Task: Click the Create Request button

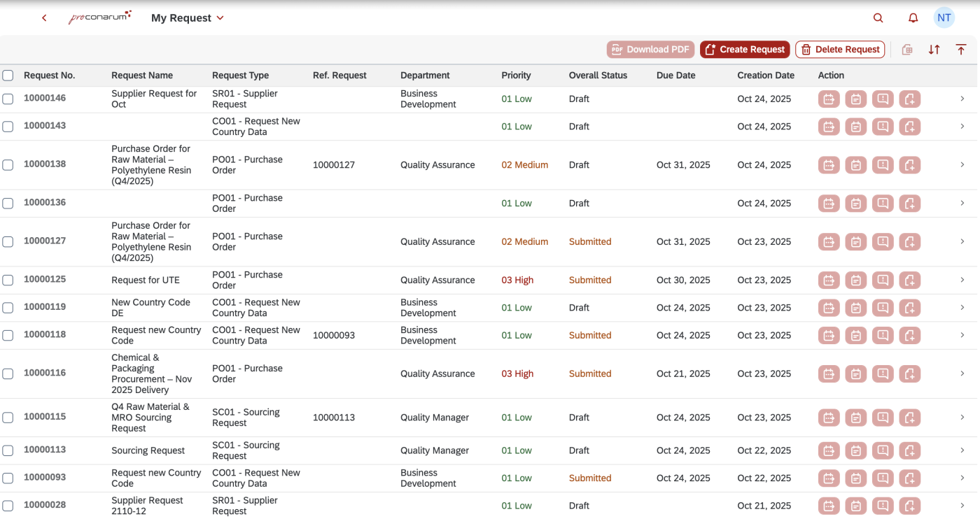Action: [x=745, y=50]
